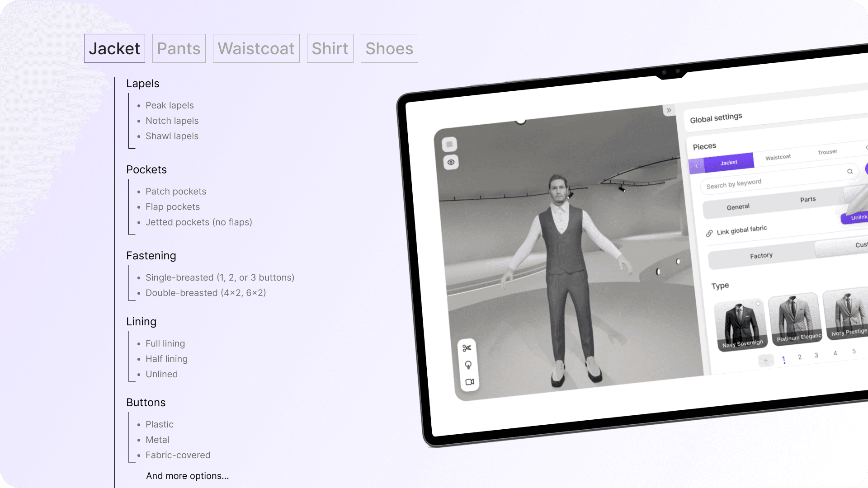The image size is (868, 488).
Task: Click the link chain icon beside global fabric
Action: (x=709, y=233)
